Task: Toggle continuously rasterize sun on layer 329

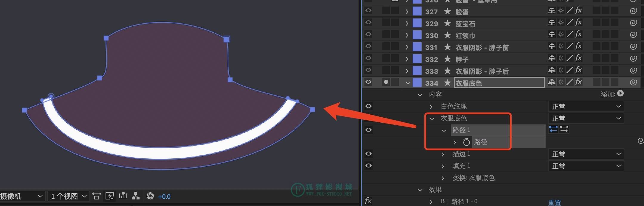Action: (x=561, y=23)
